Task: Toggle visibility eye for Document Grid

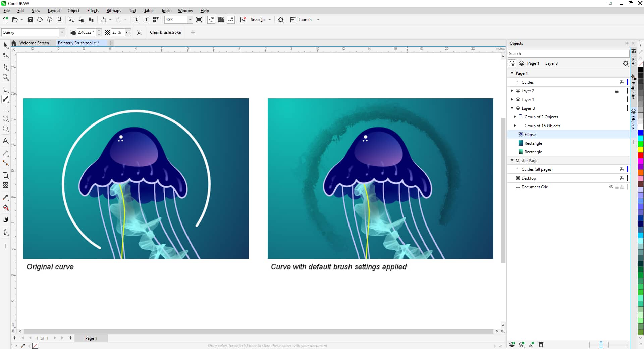Action: 611,187
